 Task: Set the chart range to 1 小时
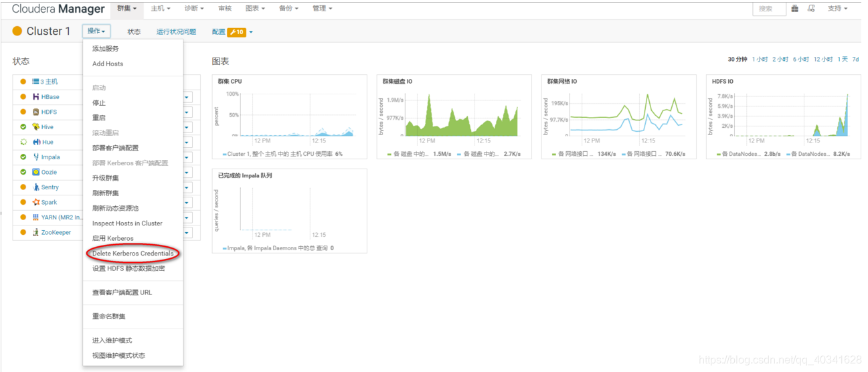coord(760,60)
